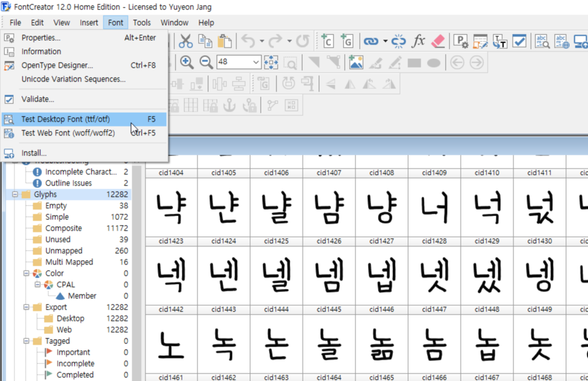Click the Paste clipboard icon
The height and width of the screenshot is (381, 588).
coord(224,41)
